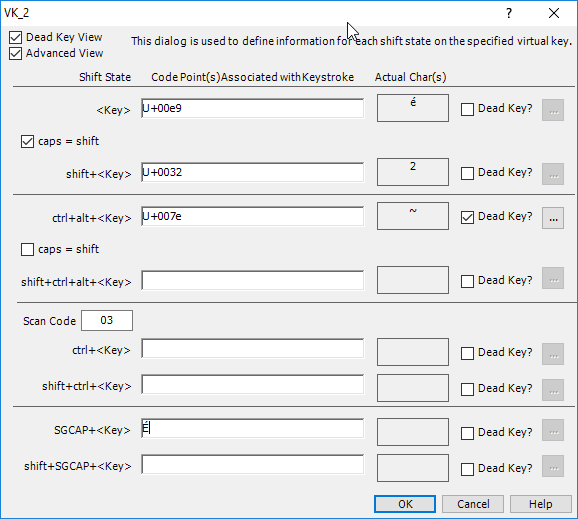The image size is (578, 519).
Task: Uncheck the first caps = shift option
Action: pos(27,141)
